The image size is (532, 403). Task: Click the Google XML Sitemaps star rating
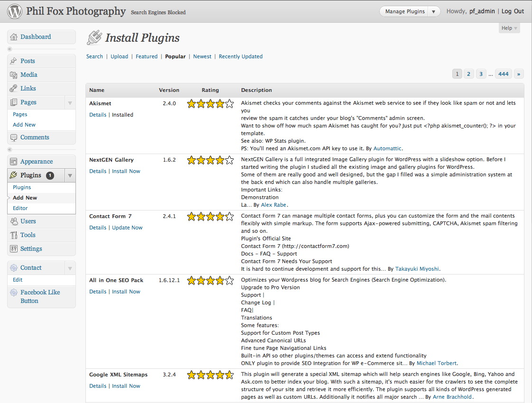(x=210, y=375)
